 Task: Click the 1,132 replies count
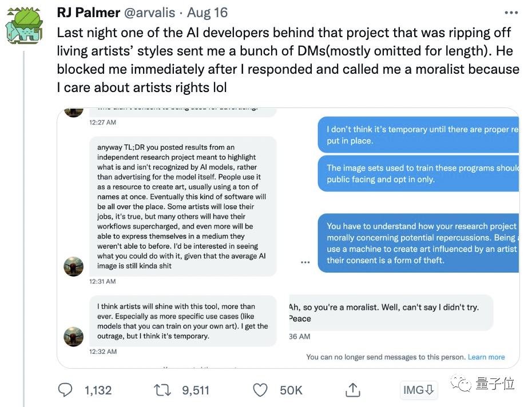[x=98, y=390]
